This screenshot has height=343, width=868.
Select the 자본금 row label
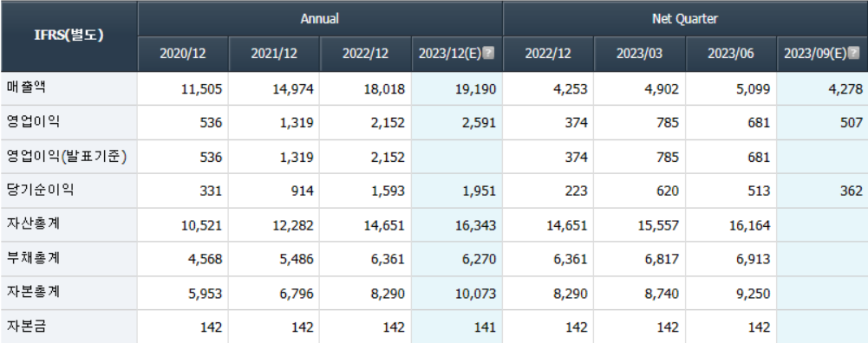[26, 327]
